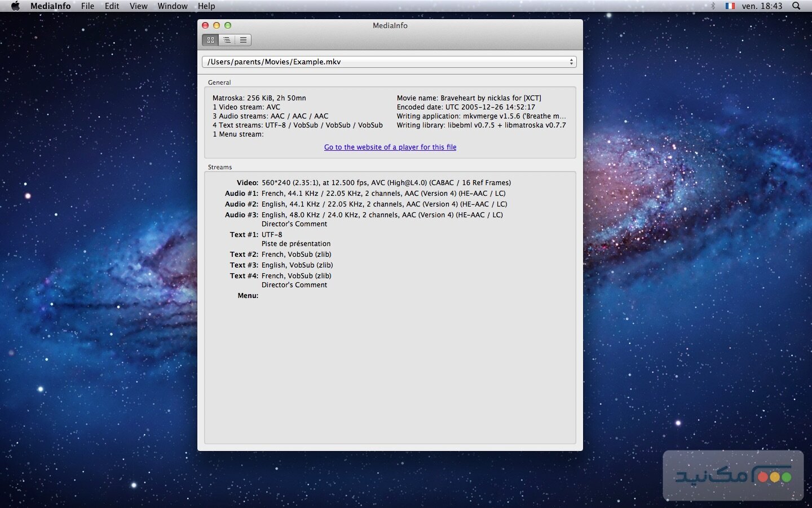Viewport: 812px width, 508px height.
Task: Open the Help menu
Action: [x=206, y=6]
